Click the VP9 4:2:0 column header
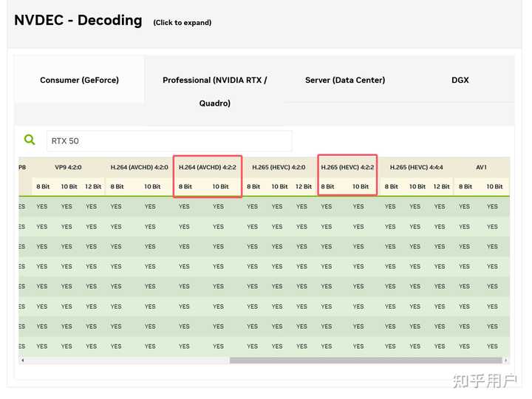The height and width of the screenshot is (399, 532). point(68,167)
